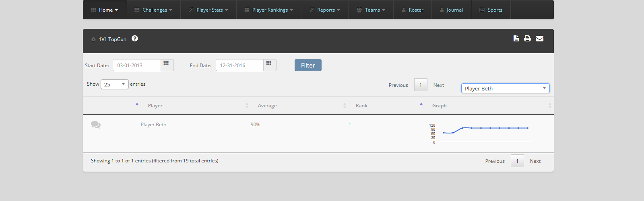Click Player Beth's performance graph

[483, 133]
